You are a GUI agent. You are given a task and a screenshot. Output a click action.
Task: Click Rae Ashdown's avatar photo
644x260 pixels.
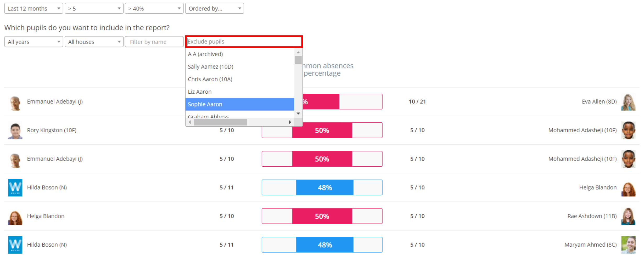628,216
